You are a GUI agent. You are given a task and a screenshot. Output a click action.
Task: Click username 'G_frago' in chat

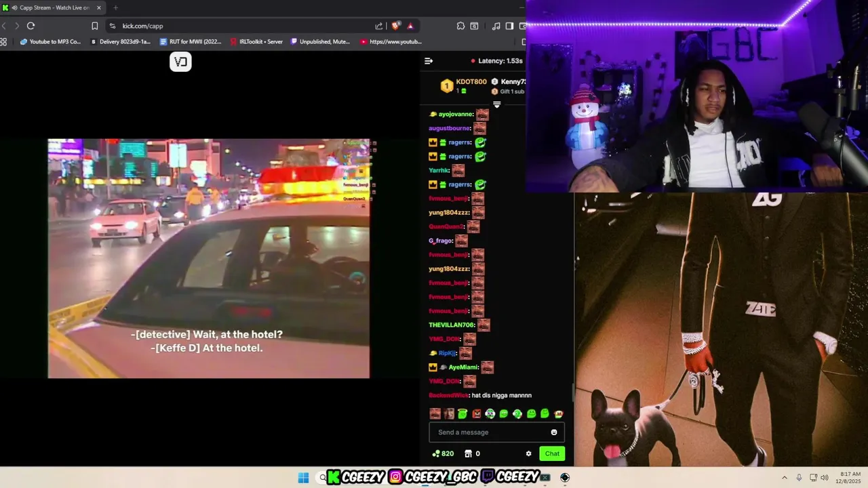pyautogui.click(x=440, y=241)
